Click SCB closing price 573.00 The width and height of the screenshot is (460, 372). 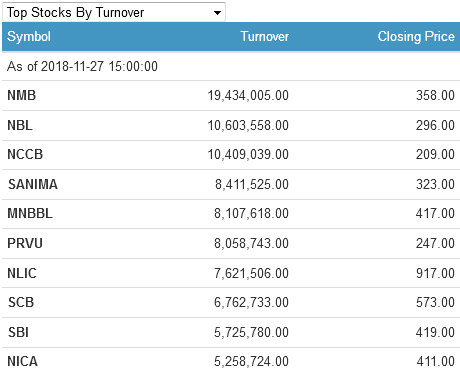[x=435, y=302]
